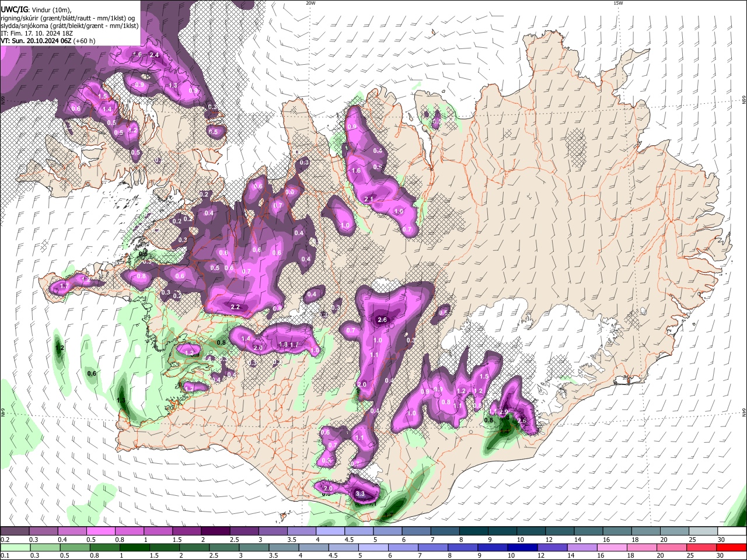Click the "3.3" precipitation value on the map
The image size is (747, 560).
pyautogui.click(x=360, y=494)
